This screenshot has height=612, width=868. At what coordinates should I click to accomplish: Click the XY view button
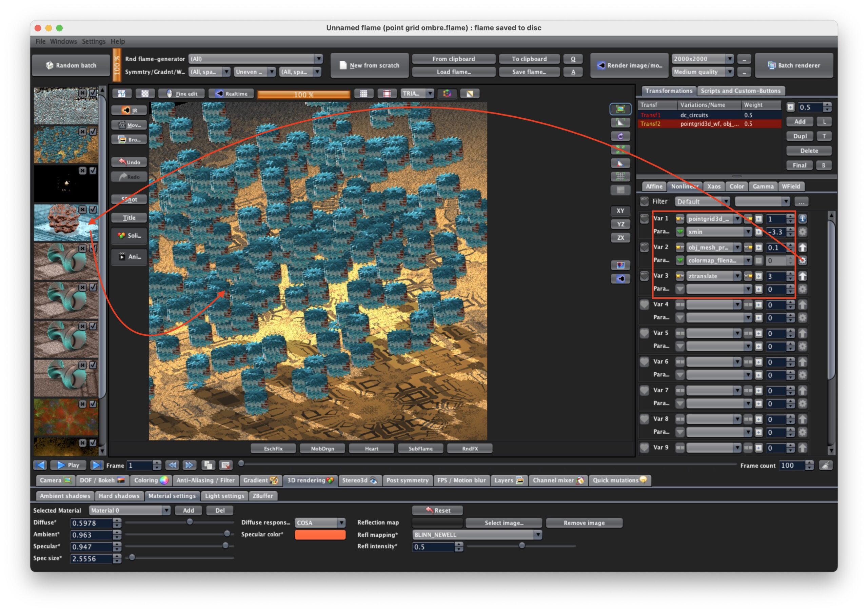point(620,211)
